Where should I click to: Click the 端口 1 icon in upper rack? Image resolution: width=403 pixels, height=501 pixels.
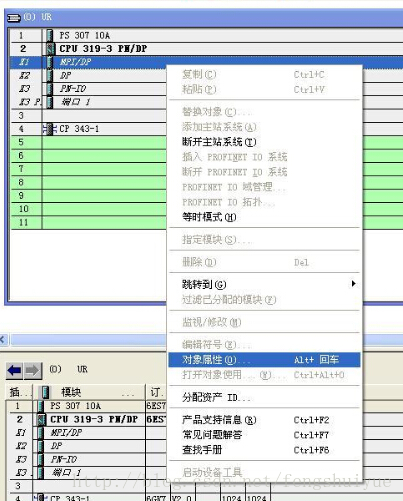coord(50,102)
